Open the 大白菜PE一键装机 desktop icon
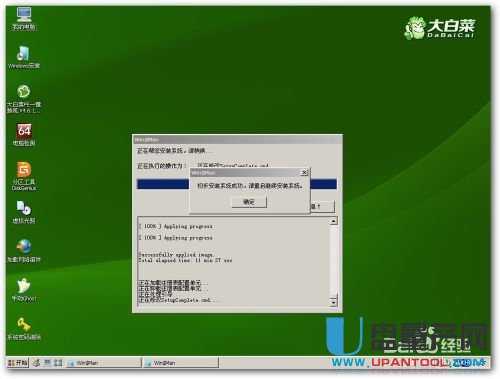 click(x=24, y=99)
